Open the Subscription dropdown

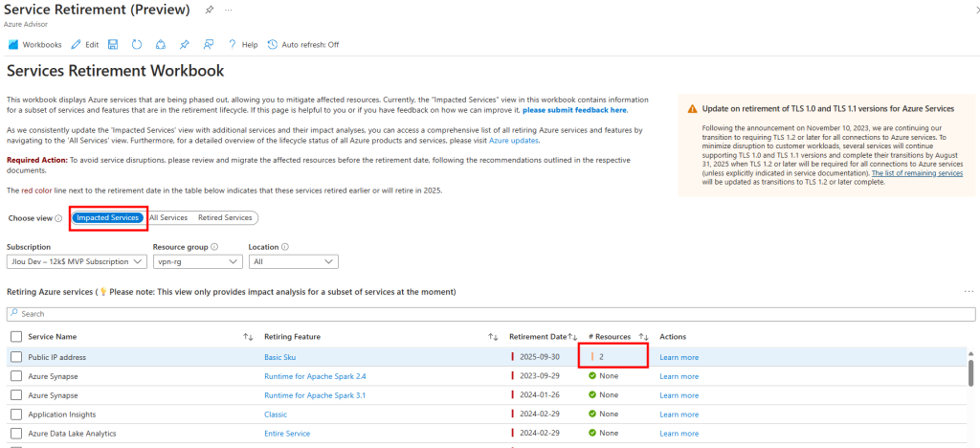[x=77, y=261]
